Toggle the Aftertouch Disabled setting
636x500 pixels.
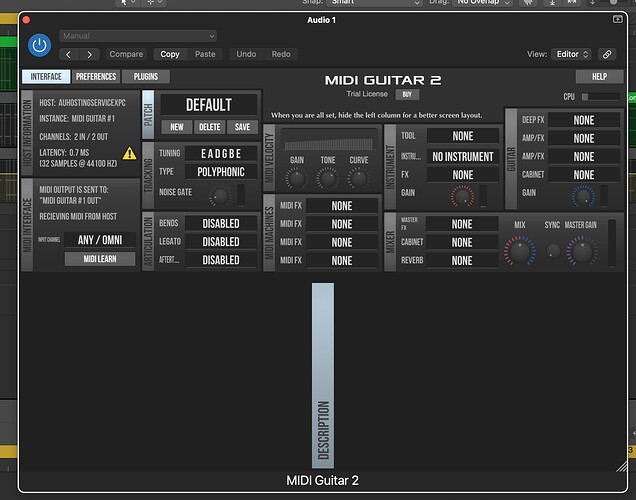(x=221, y=260)
